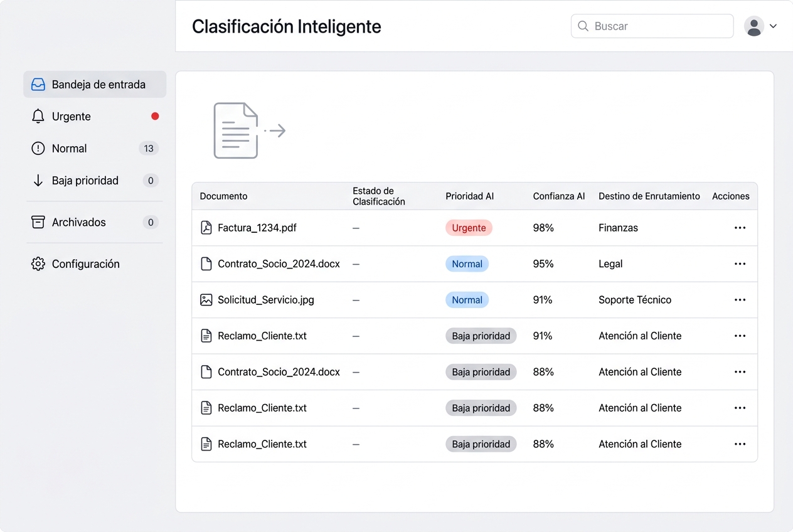
Task: Click the user profile avatar icon
Action: pyautogui.click(x=753, y=26)
